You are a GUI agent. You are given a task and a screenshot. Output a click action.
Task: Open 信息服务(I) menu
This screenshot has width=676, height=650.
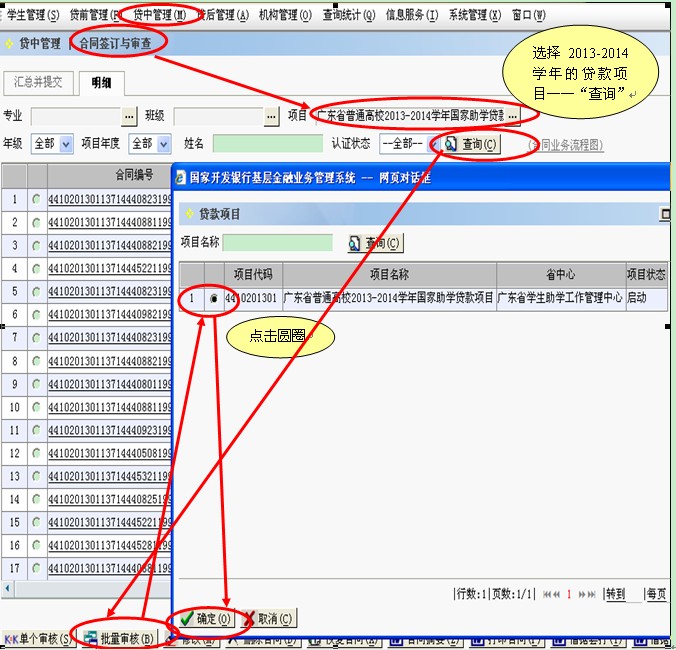click(412, 15)
